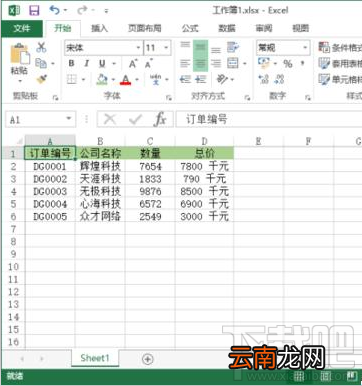362x386 pixels.
Task: Open the font name dropdown
Action: 138,48
